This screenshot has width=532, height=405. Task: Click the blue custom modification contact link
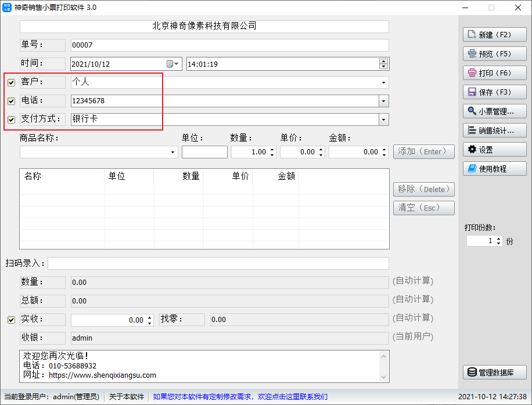coord(240,397)
